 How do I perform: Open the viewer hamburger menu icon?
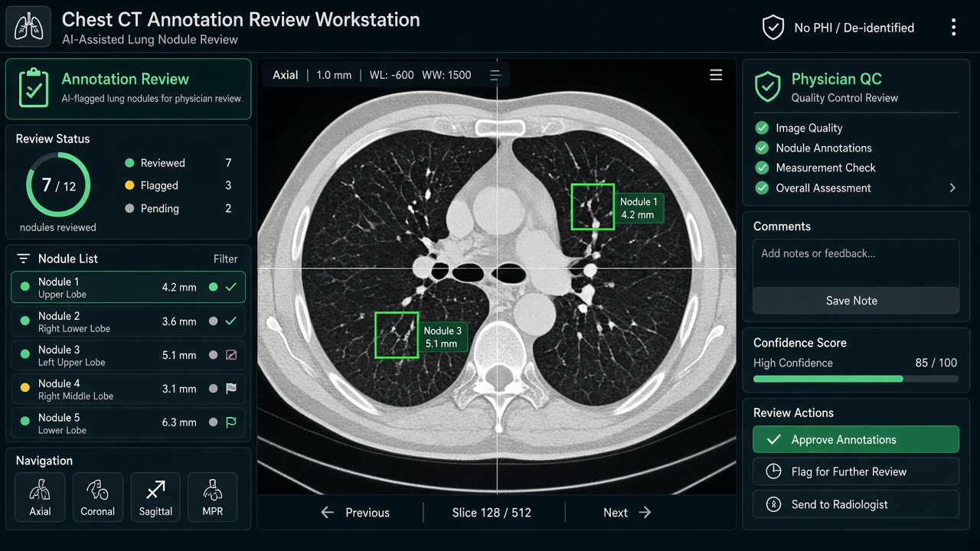[x=716, y=75]
